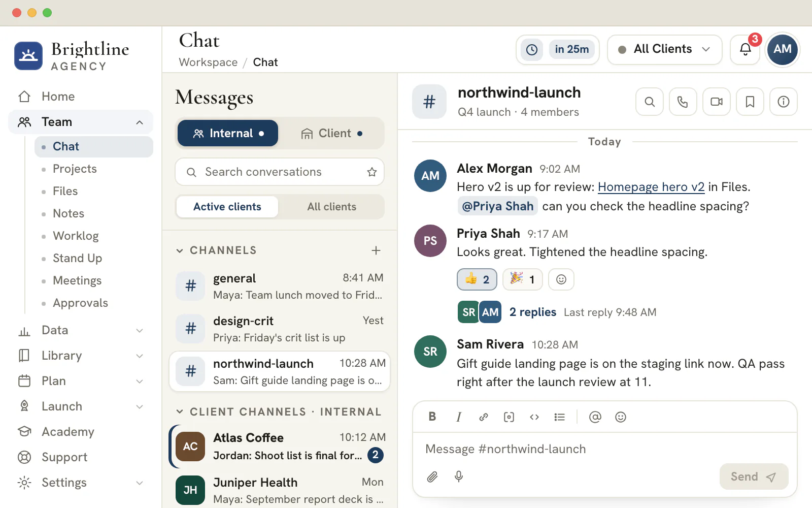Search within the northwind-launch channel
This screenshot has height=508, width=812.
(650, 102)
